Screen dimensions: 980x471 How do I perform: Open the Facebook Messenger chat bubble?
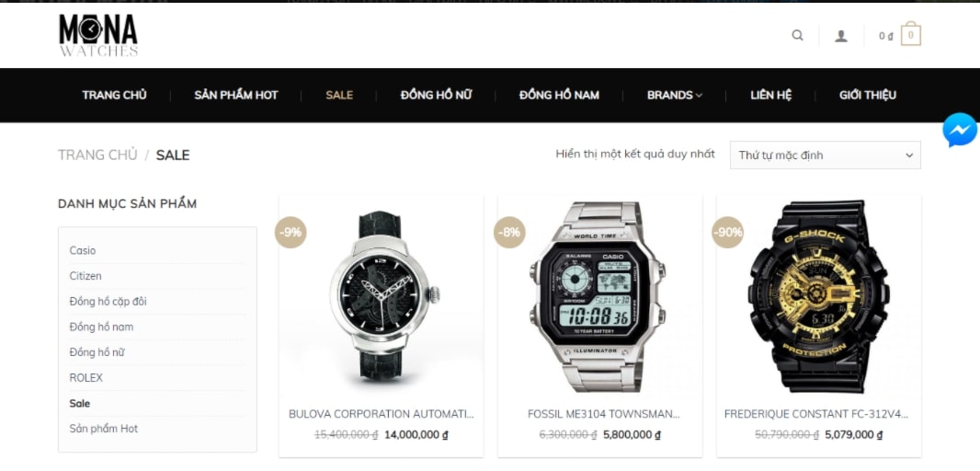pos(960,130)
